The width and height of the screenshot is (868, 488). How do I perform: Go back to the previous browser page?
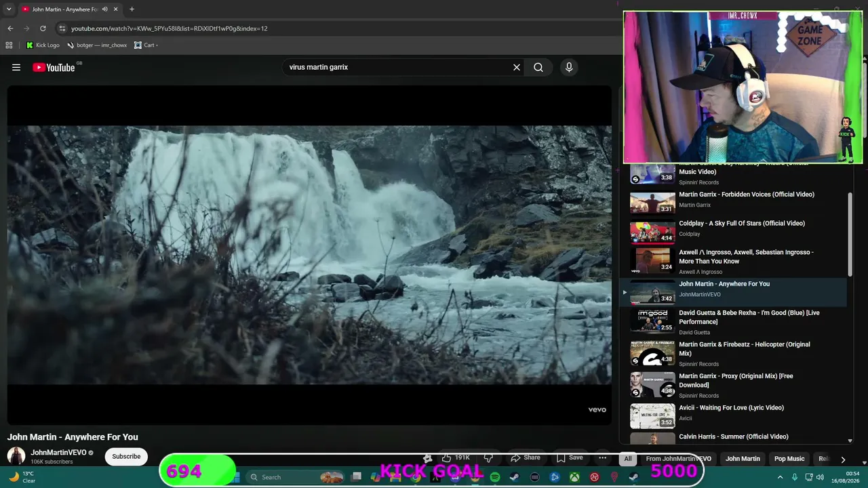point(10,28)
